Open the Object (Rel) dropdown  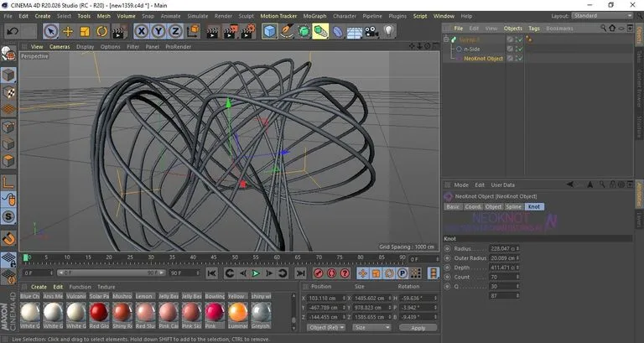[x=326, y=327]
